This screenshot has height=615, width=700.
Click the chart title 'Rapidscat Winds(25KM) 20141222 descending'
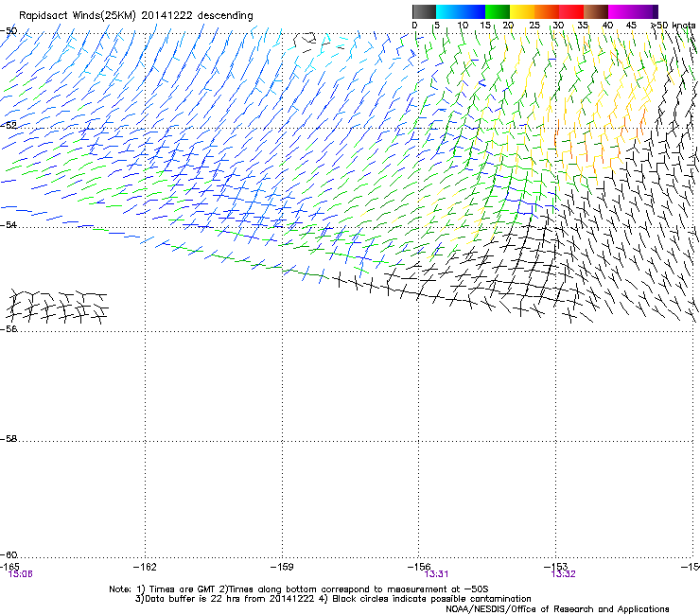click(x=135, y=16)
